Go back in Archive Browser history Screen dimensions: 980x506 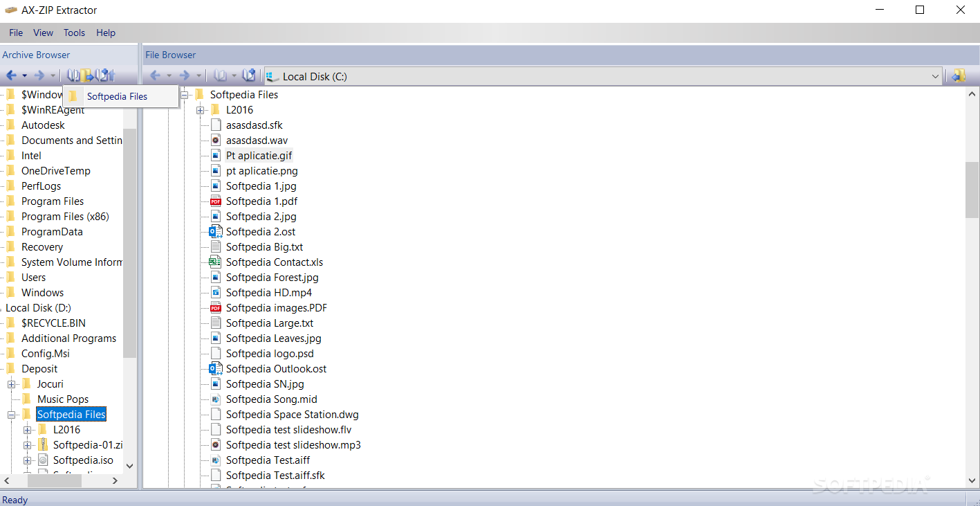11,75
